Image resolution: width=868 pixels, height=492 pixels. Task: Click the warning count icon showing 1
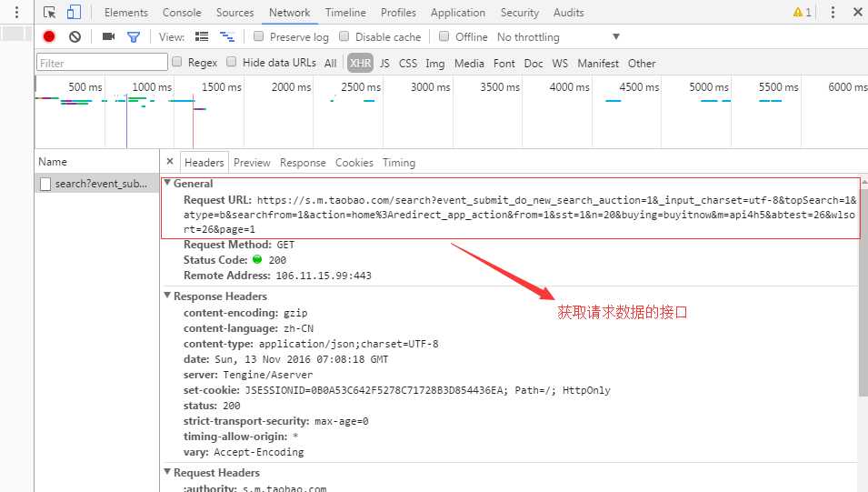tap(803, 12)
